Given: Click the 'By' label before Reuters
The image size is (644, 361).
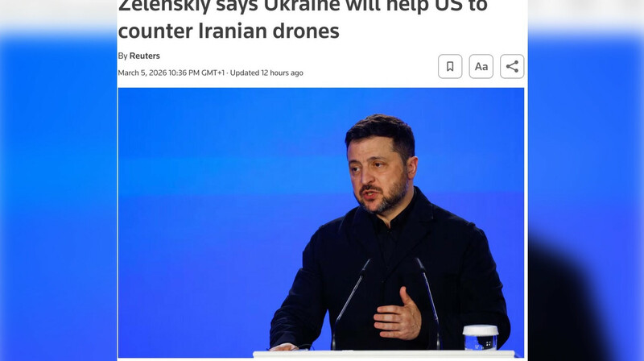Looking at the screenshot, I should coord(122,56).
